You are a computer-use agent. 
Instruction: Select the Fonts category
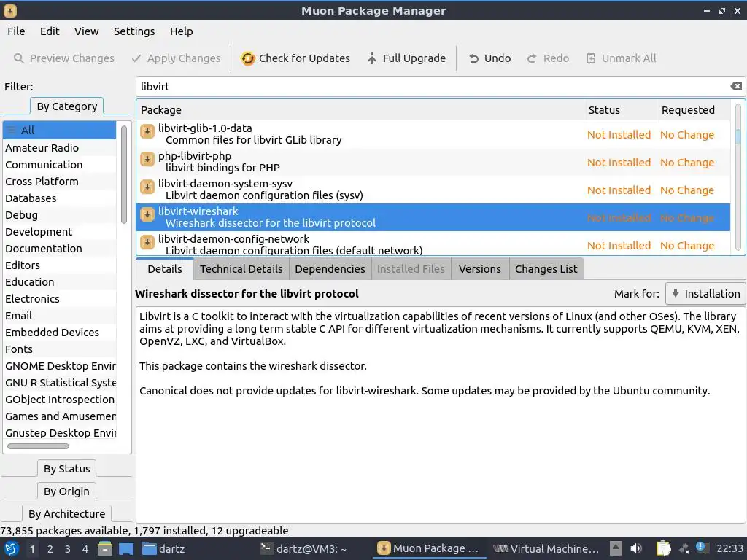point(60,349)
